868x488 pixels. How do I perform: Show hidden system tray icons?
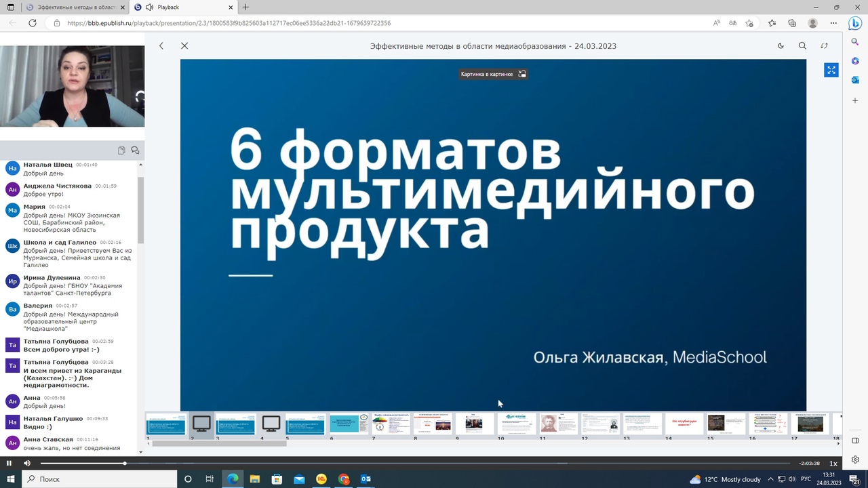[x=770, y=479]
